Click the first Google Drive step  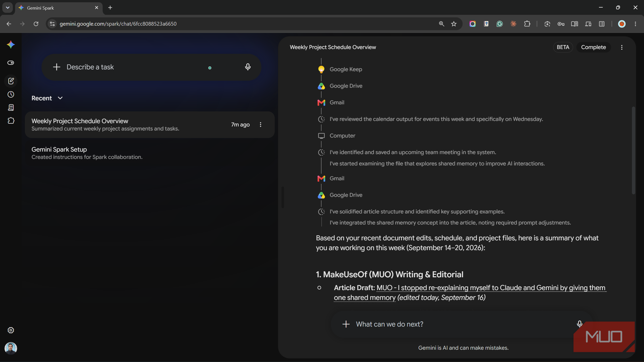coord(340,86)
